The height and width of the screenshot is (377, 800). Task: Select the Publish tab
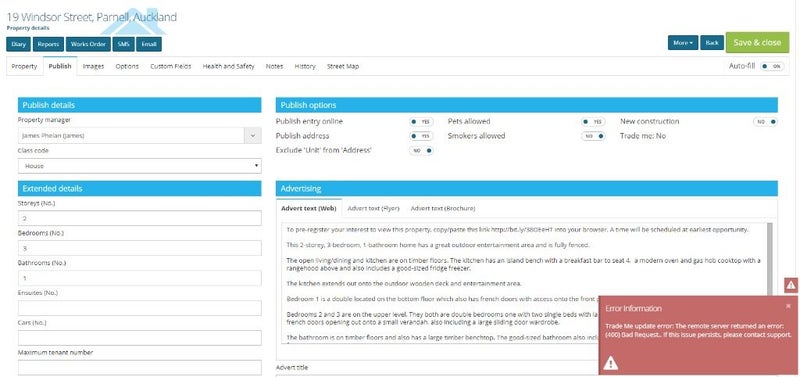pyautogui.click(x=60, y=66)
